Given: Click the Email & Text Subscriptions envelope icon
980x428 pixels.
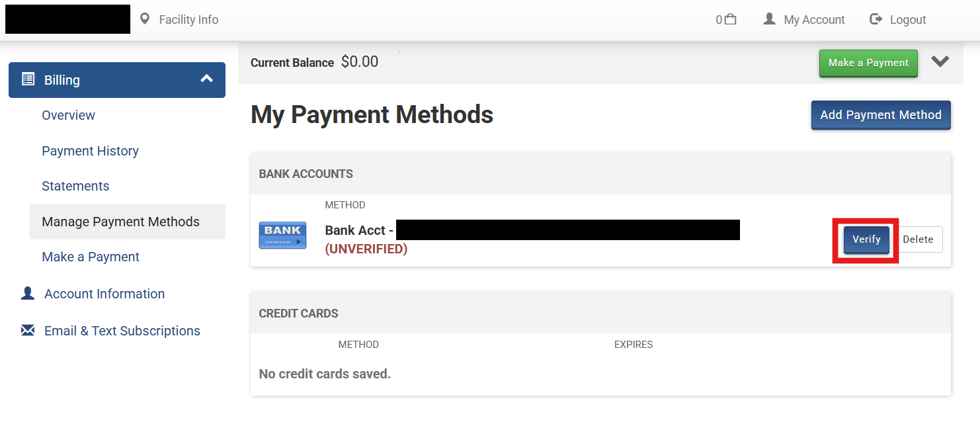Looking at the screenshot, I should click(28, 330).
